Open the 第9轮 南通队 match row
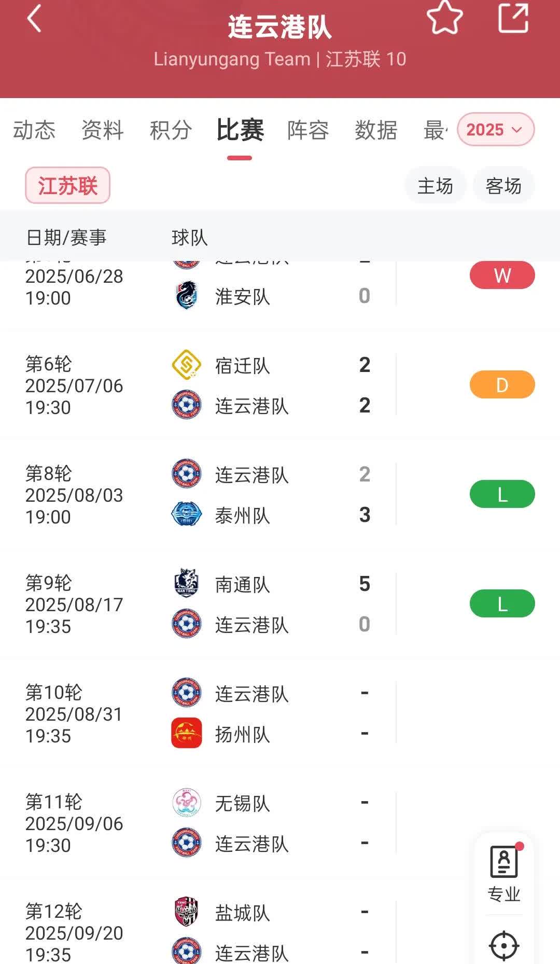The image size is (560, 964). pyautogui.click(x=280, y=604)
